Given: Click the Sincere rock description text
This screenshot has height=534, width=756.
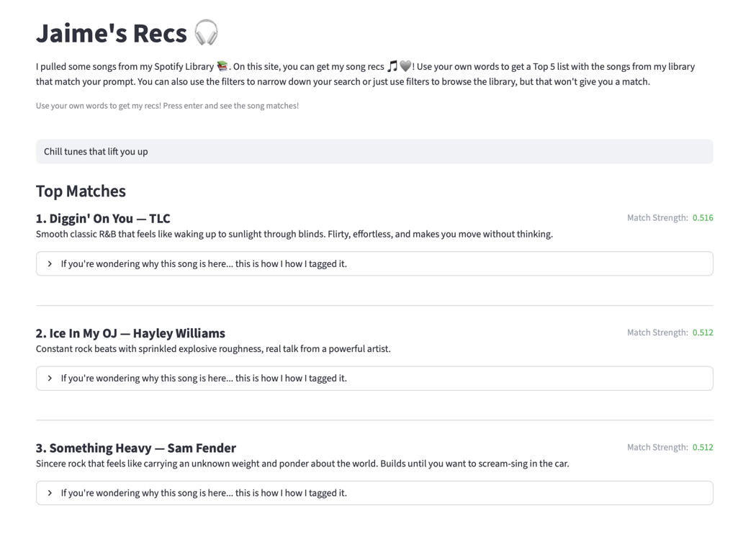Looking at the screenshot, I should coord(302,463).
